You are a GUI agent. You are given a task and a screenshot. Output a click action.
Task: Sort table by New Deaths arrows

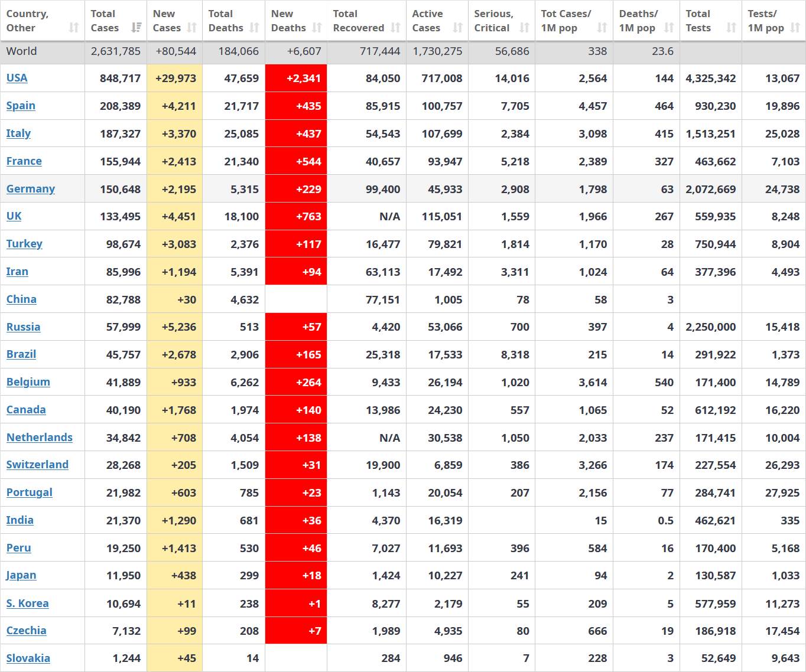point(317,28)
